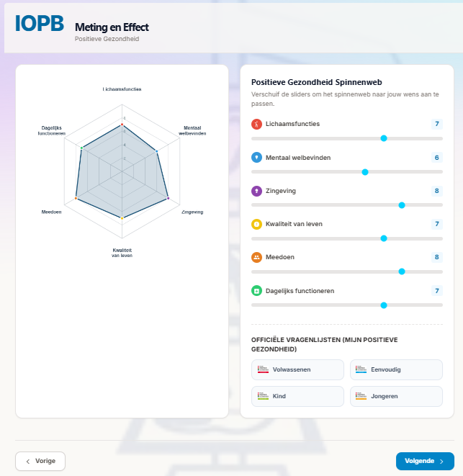Image resolution: width=463 pixels, height=476 pixels.
Task: Click the Lichaamsfuncties slider handle
Action: [x=384, y=138]
